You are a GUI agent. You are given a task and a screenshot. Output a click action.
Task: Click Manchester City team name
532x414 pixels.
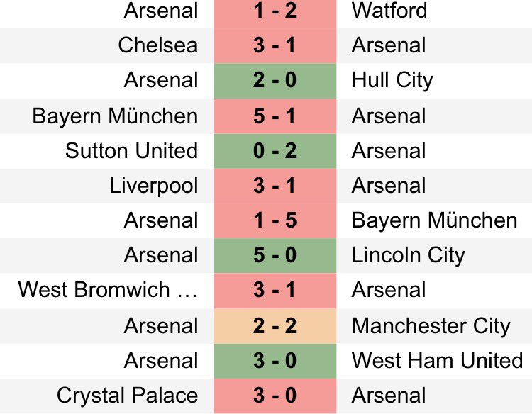pos(431,327)
